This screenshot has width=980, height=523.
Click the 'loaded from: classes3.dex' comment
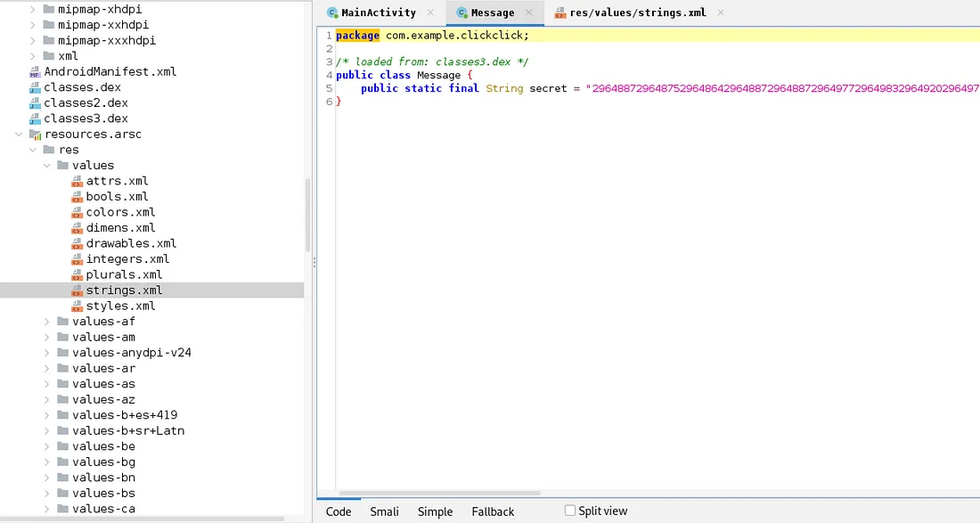pyautogui.click(x=432, y=61)
